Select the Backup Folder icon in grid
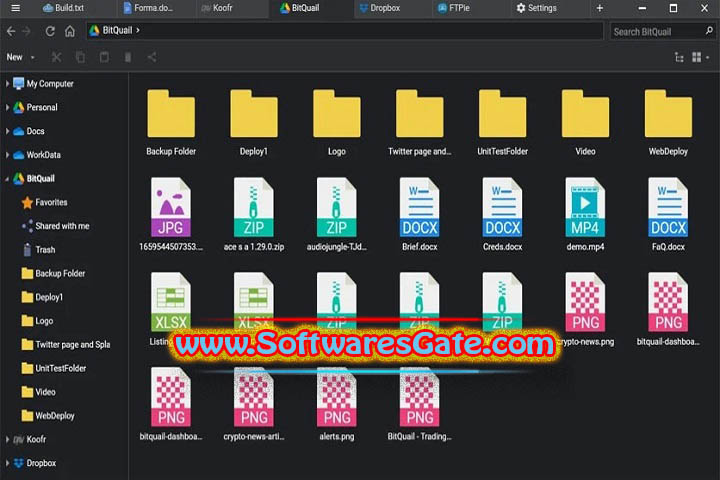The height and width of the screenshot is (480, 720). tap(171, 114)
